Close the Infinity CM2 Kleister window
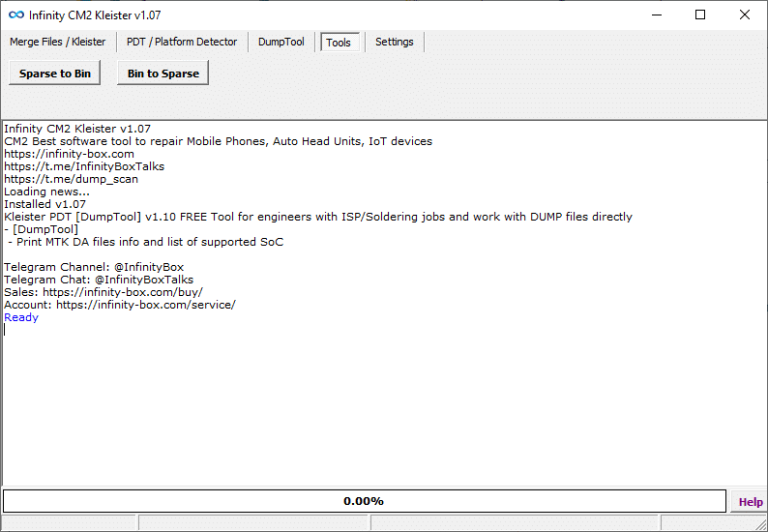768x532 pixels. [x=745, y=15]
